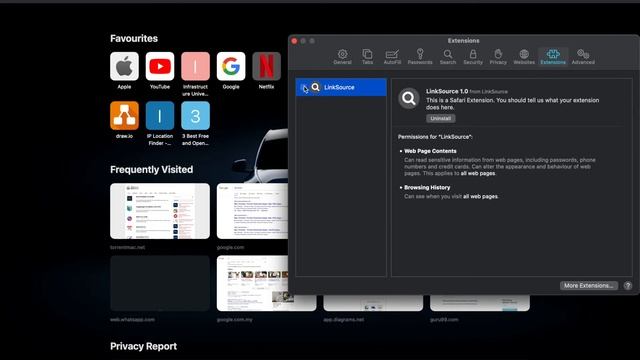Open the google.com.my thumbnail
The width and height of the screenshot is (640, 360).
tap(267, 283)
